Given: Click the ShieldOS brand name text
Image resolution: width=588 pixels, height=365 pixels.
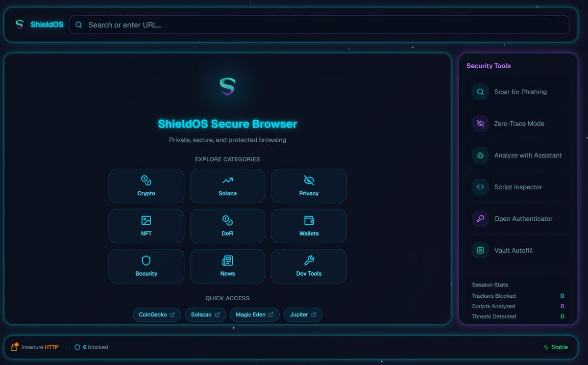Looking at the screenshot, I should 47,25.
